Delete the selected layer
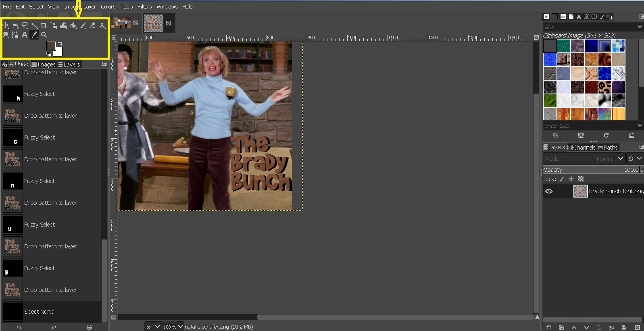644x331 pixels. [x=637, y=327]
